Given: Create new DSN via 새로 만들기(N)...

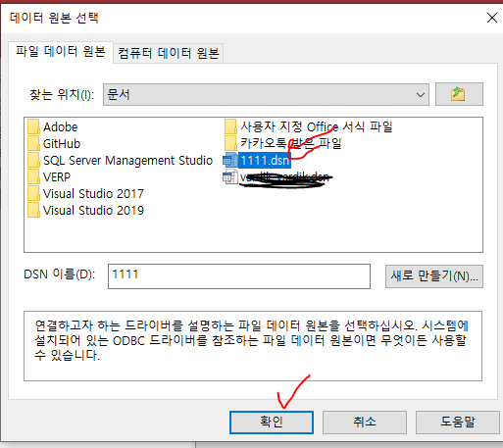Looking at the screenshot, I should tap(434, 276).
